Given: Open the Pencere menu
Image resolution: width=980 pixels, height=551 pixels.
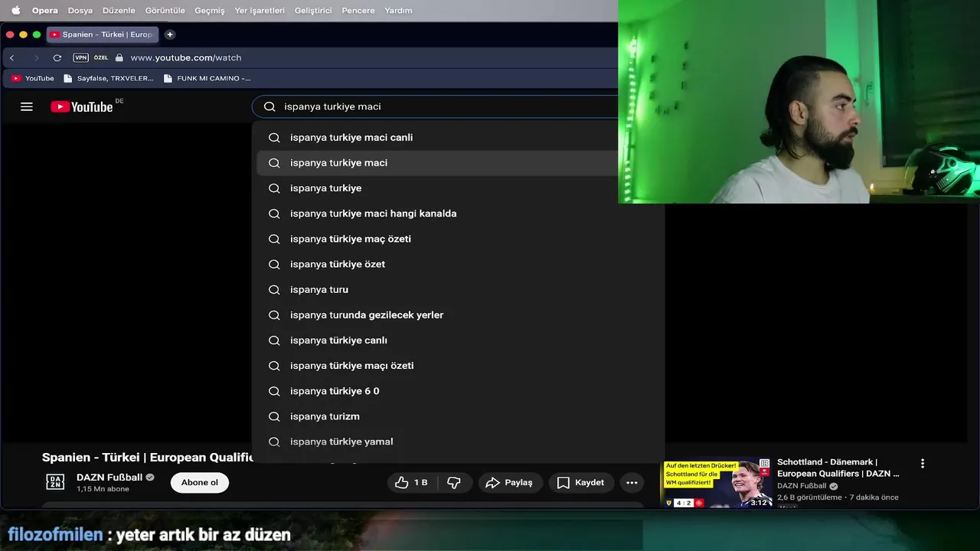Looking at the screenshot, I should 358,11.
